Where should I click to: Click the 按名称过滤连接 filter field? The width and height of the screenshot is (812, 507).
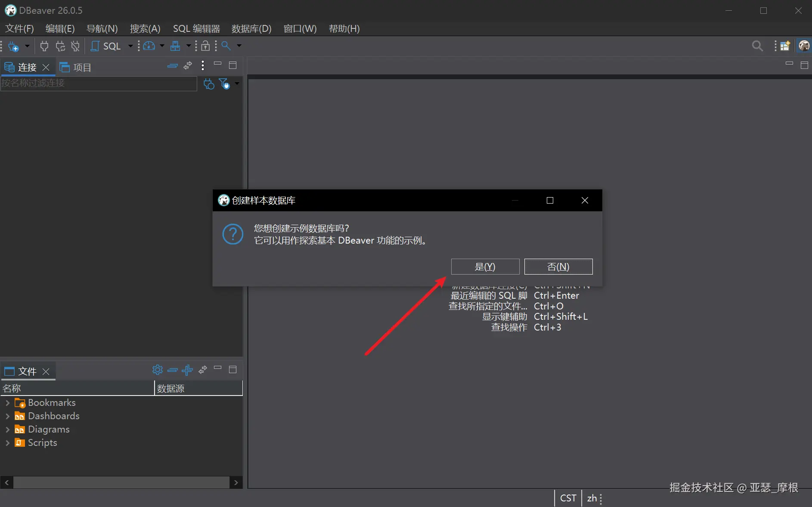point(99,83)
